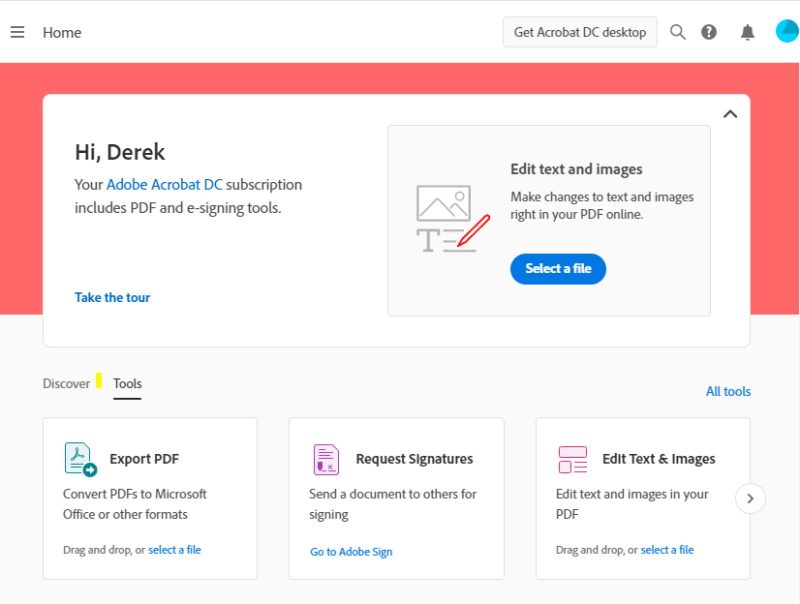Viewport: 800px width, 604px height.
Task: Click the search magnifier icon
Action: (678, 32)
